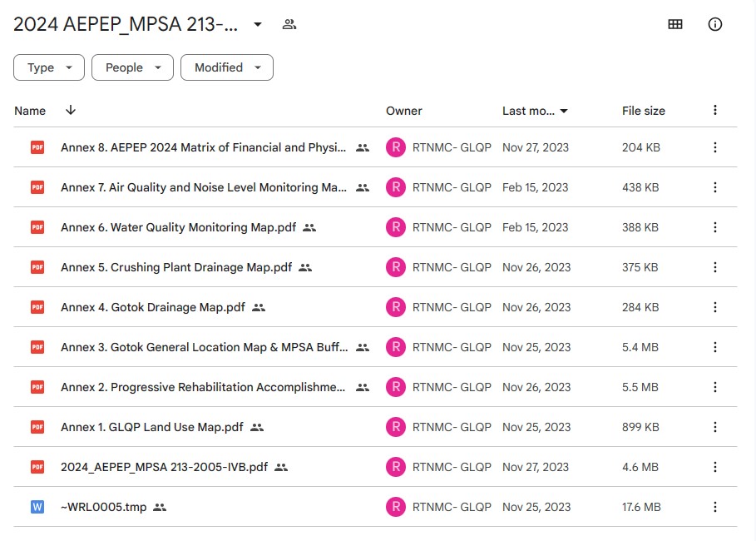756x541 pixels.
Task: Switch to grid layout view icon
Action: 675,24
